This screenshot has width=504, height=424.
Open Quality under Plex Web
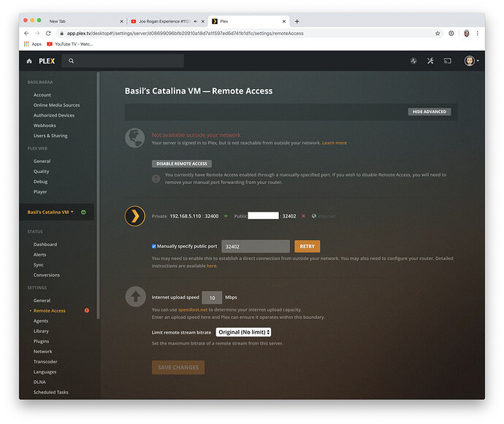tap(41, 171)
